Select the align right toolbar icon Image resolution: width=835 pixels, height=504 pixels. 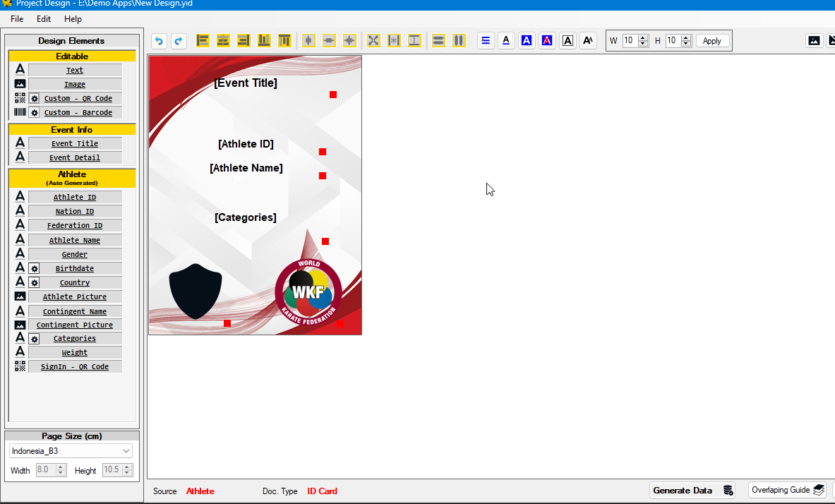tap(243, 40)
